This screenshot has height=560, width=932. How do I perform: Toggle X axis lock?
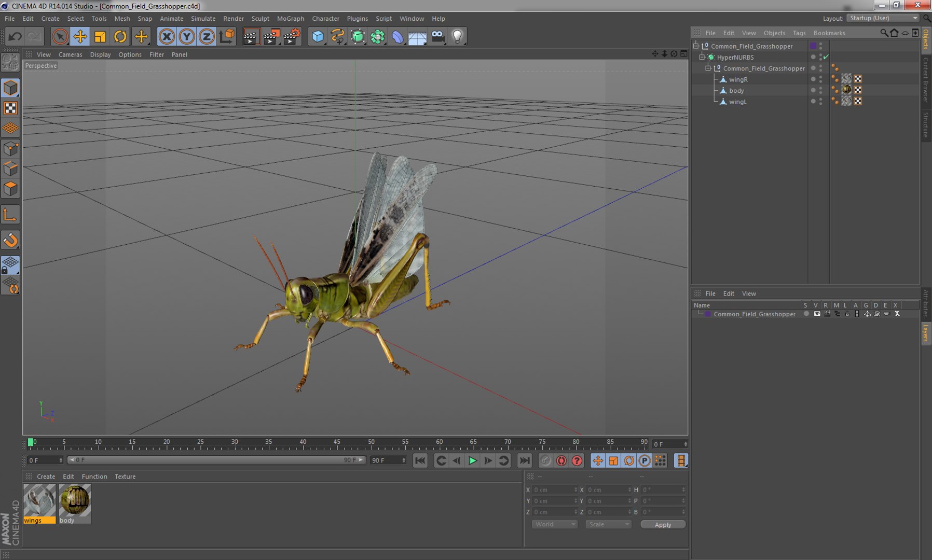point(167,36)
